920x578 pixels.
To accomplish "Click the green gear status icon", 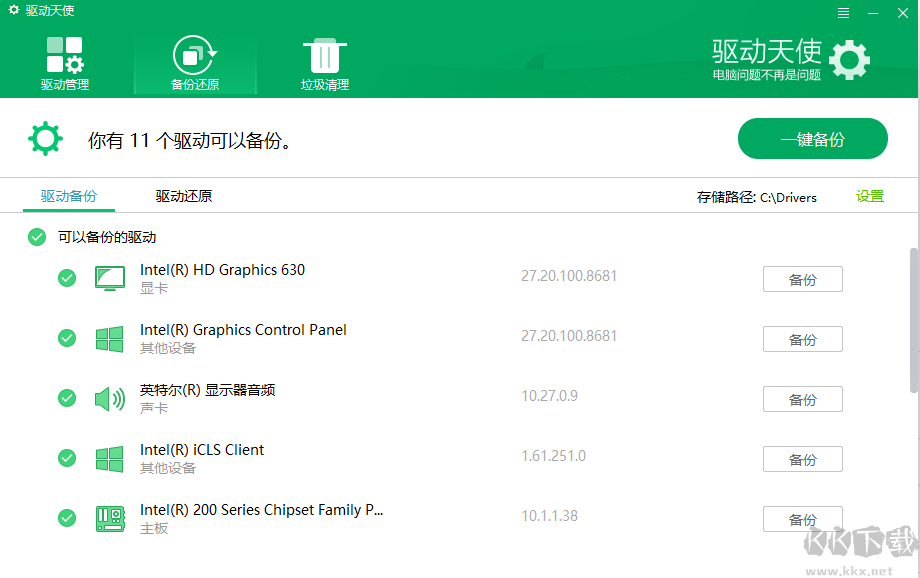I will [45, 138].
